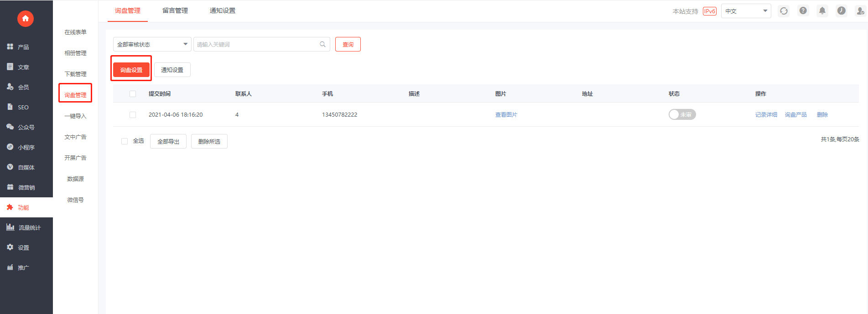Click the orange home icon

(x=26, y=18)
